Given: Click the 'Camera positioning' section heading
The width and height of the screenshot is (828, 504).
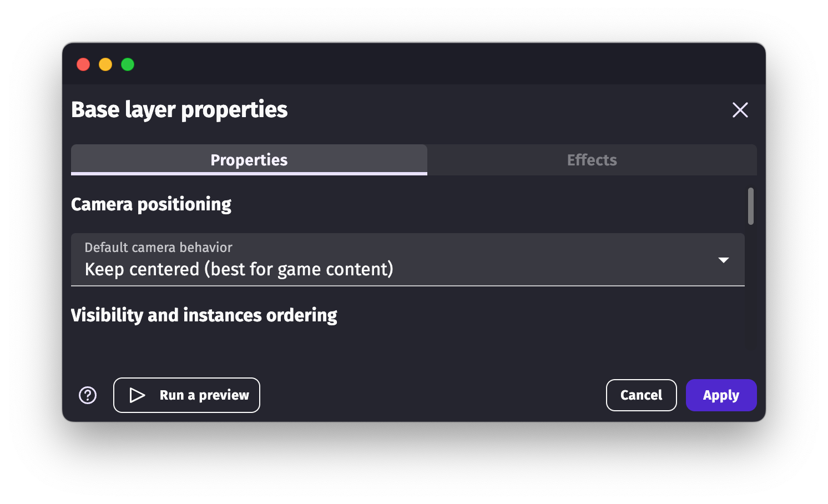Looking at the screenshot, I should (x=151, y=204).
